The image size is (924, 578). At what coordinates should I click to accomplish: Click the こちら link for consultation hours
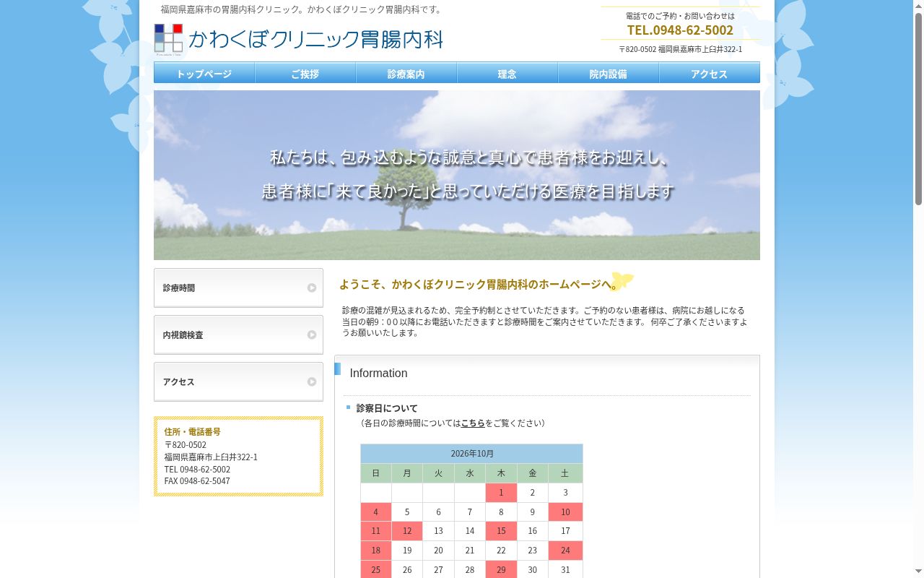473,423
